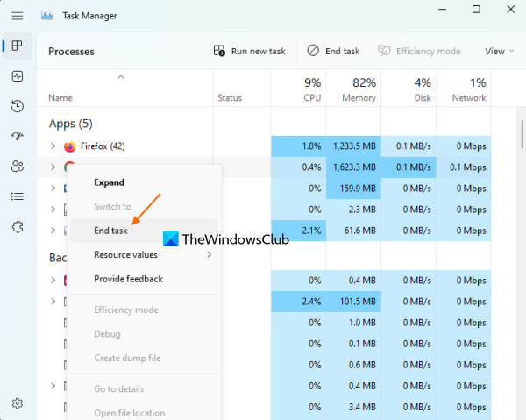Open the Startup apps page in the sidebar
Image resolution: width=526 pixels, height=420 pixels.
point(18,136)
